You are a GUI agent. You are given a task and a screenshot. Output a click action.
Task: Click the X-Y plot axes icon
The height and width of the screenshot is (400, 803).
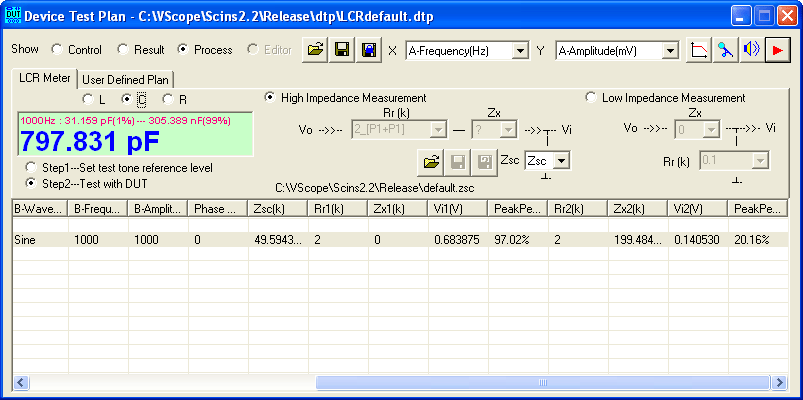[701, 50]
